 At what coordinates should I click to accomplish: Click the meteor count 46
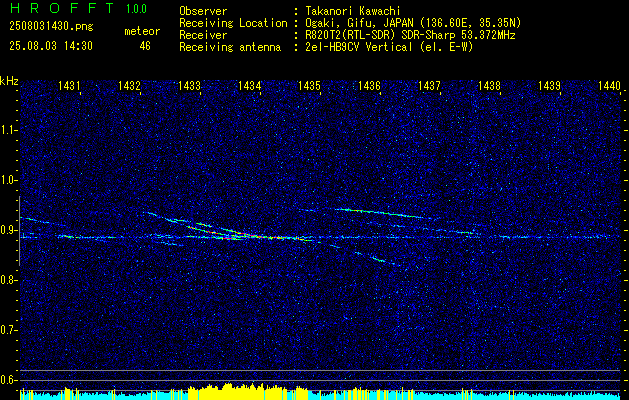point(145,46)
